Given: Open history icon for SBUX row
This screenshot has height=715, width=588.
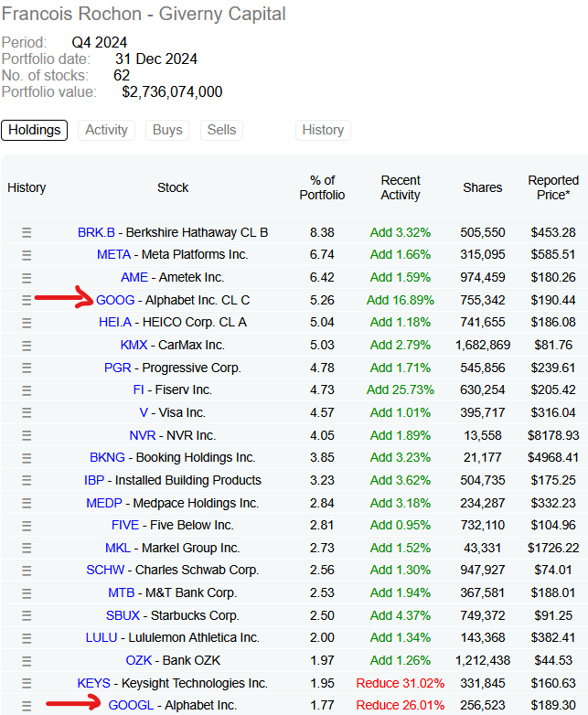Looking at the screenshot, I should (27, 615).
